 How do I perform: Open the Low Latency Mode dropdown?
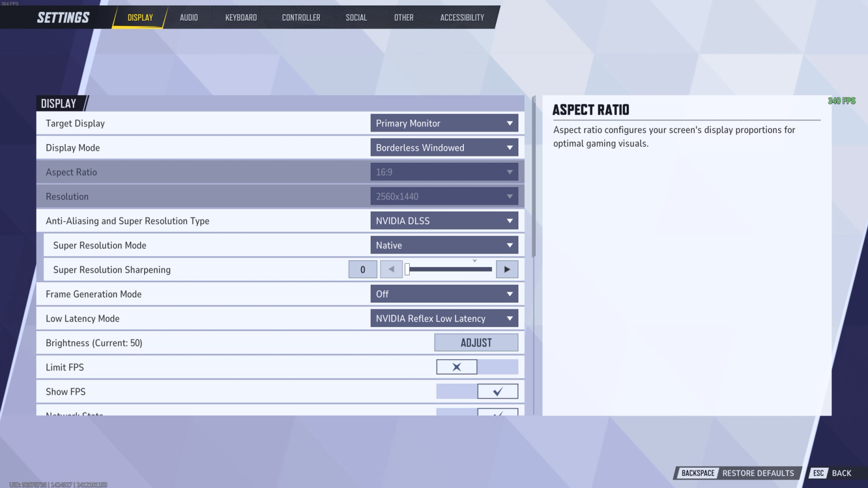[x=444, y=318]
